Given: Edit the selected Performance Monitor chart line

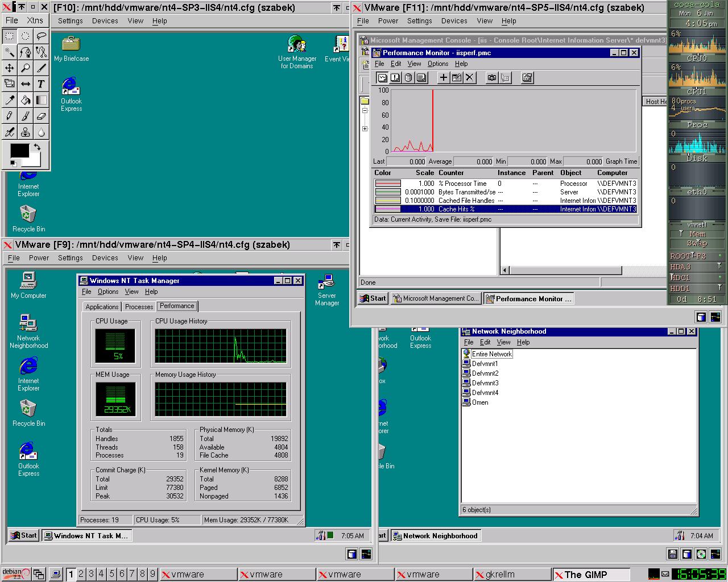Looking at the screenshot, I should pos(457,78).
